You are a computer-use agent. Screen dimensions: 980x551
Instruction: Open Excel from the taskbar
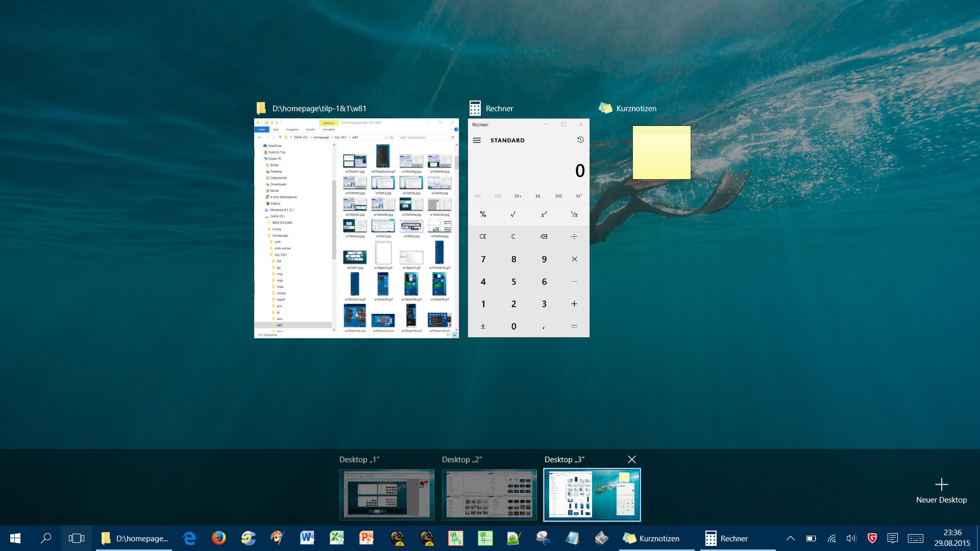pyautogui.click(x=336, y=538)
